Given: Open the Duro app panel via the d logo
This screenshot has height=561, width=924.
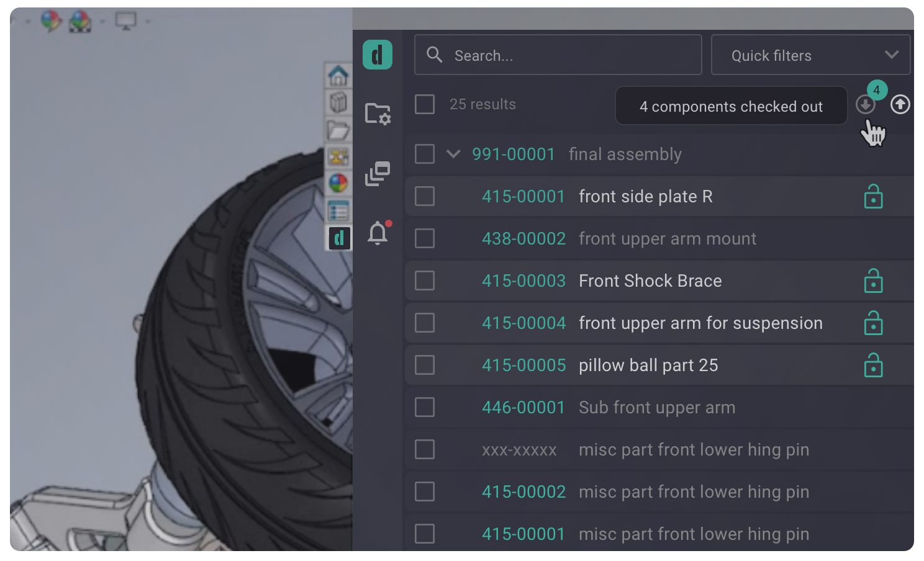Looking at the screenshot, I should click(377, 55).
